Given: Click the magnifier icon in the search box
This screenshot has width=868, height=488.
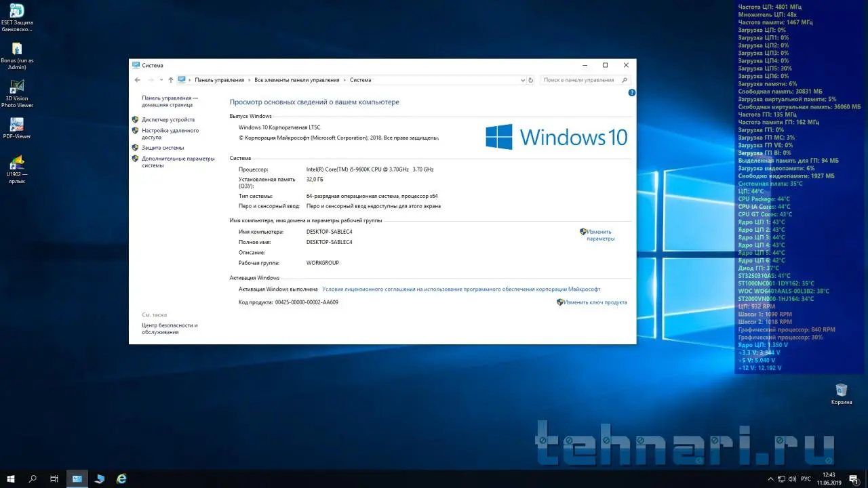Looking at the screenshot, I should click(x=624, y=80).
